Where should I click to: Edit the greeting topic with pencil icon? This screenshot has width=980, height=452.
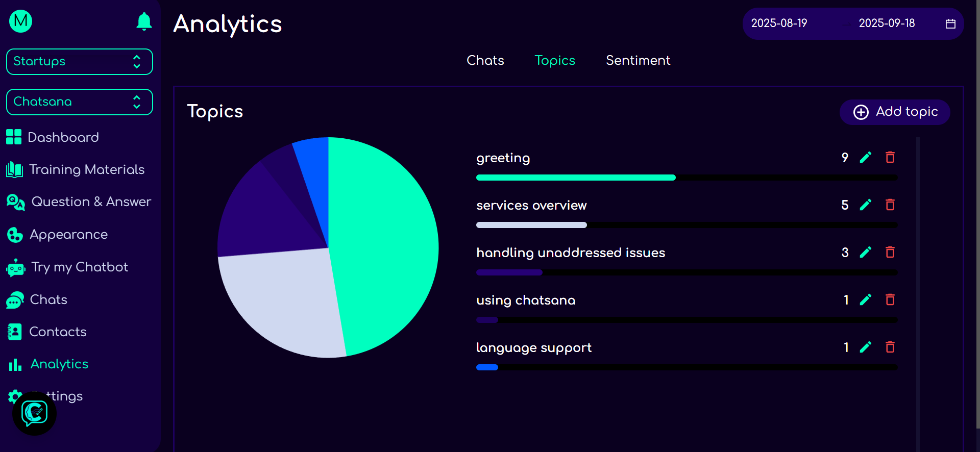coord(865,158)
